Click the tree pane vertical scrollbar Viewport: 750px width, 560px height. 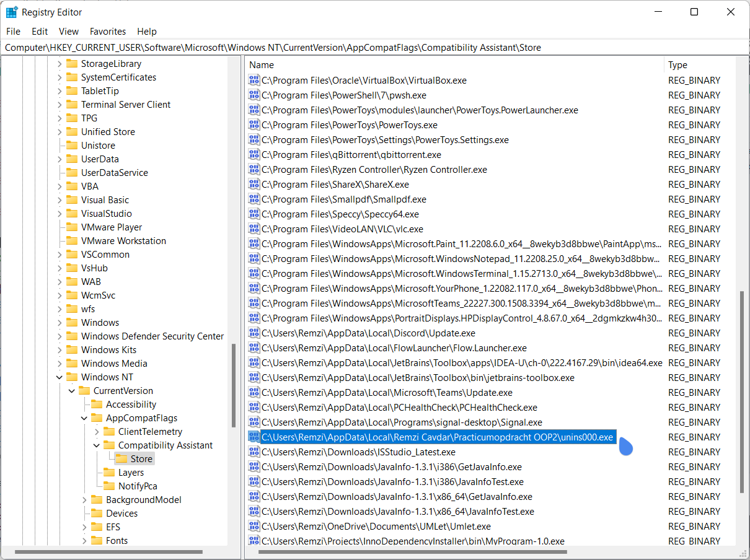pos(233,385)
